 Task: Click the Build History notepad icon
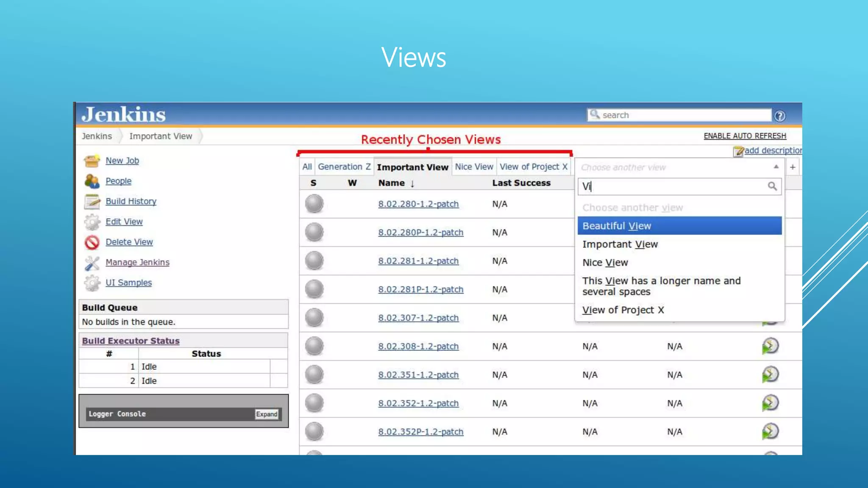point(92,202)
